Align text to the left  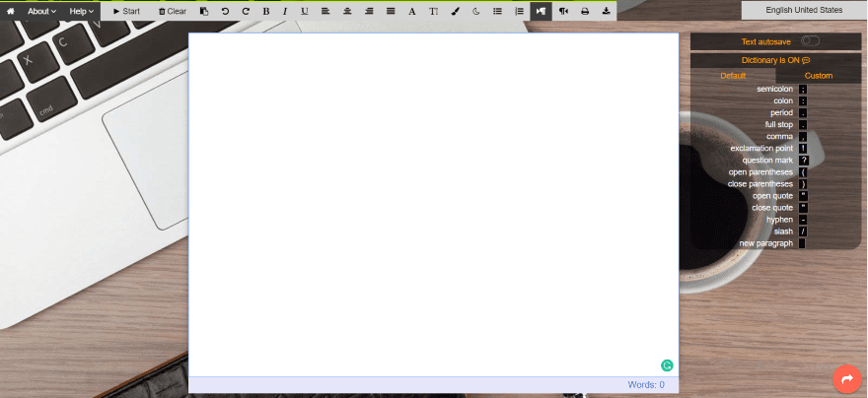(x=325, y=11)
